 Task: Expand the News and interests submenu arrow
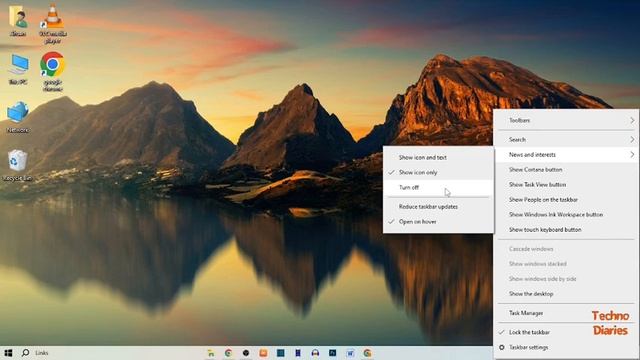pos(632,155)
